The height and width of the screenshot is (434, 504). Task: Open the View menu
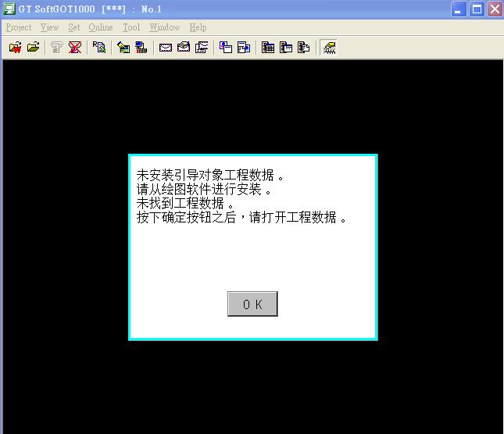pyautogui.click(x=49, y=27)
